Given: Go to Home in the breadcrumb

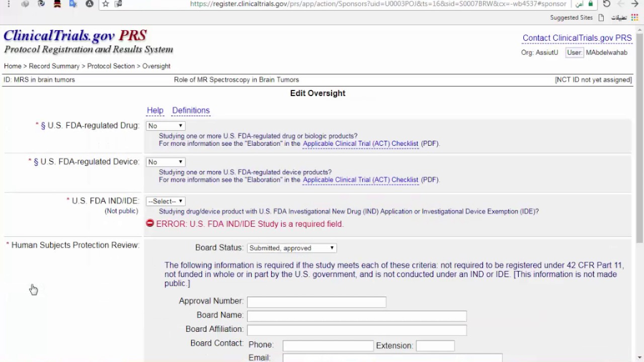Looking at the screenshot, I should 13,66.
